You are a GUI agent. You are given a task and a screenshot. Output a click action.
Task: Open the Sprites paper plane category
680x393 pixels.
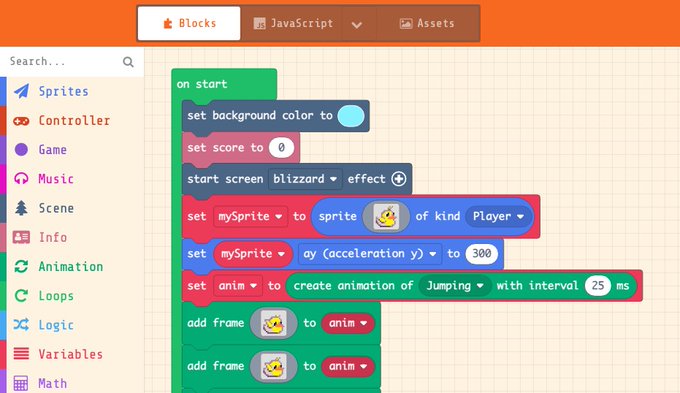[21, 91]
